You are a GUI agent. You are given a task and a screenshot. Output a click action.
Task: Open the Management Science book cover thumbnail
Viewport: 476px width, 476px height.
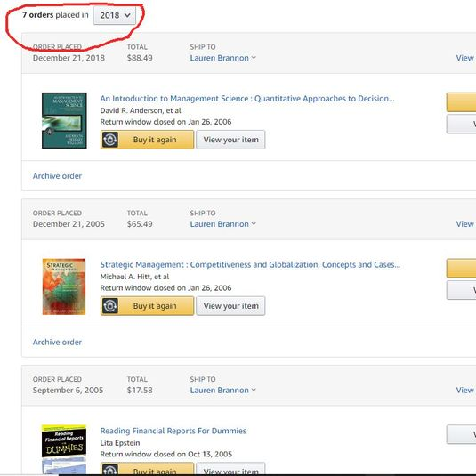pos(64,120)
